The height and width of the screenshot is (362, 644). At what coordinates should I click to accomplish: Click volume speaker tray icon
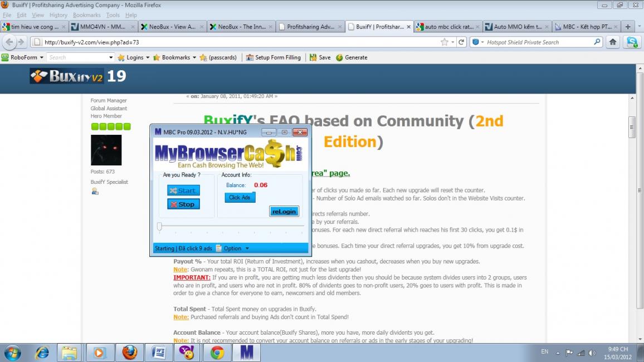point(592,353)
